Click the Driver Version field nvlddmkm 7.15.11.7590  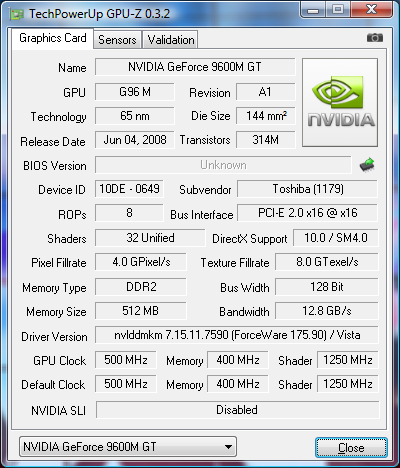(x=237, y=335)
